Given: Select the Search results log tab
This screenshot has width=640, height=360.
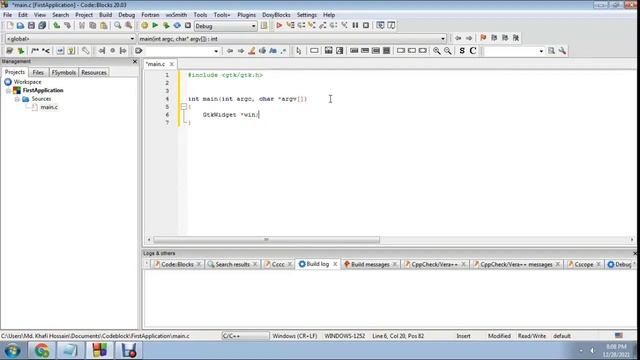Looking at the screenshot, I should pos(232,264).
